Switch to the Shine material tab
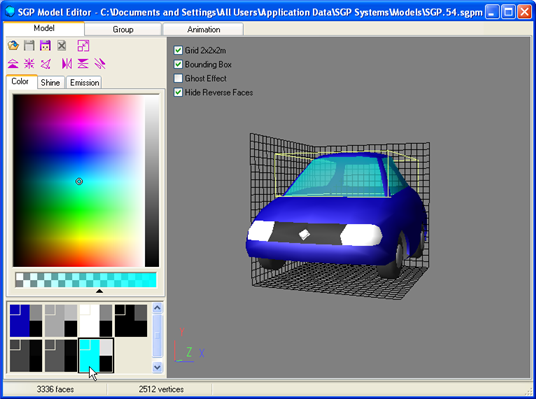This screenshot has width=536, height=399. (50, 82)
